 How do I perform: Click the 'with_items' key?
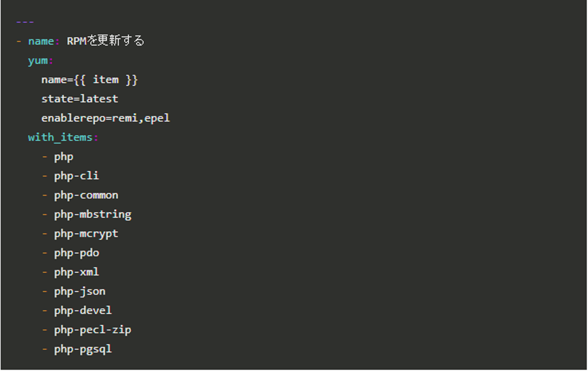60,137
